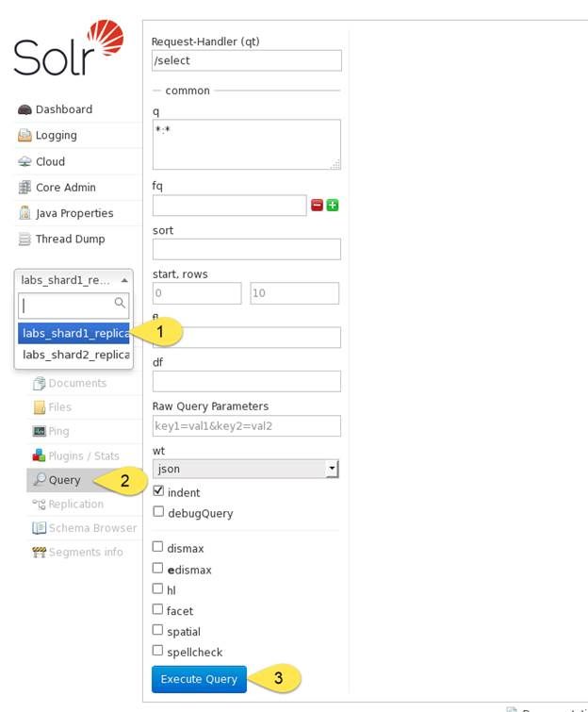588x712 pixels.
Task: Open the Dashboard page
Action: [64, 109]
